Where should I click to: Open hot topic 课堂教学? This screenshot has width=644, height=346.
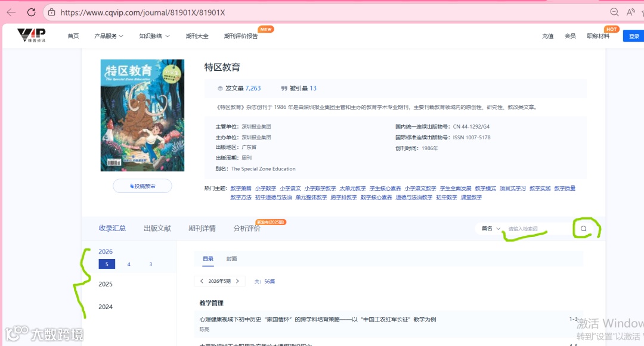click(x=471, y=197)
